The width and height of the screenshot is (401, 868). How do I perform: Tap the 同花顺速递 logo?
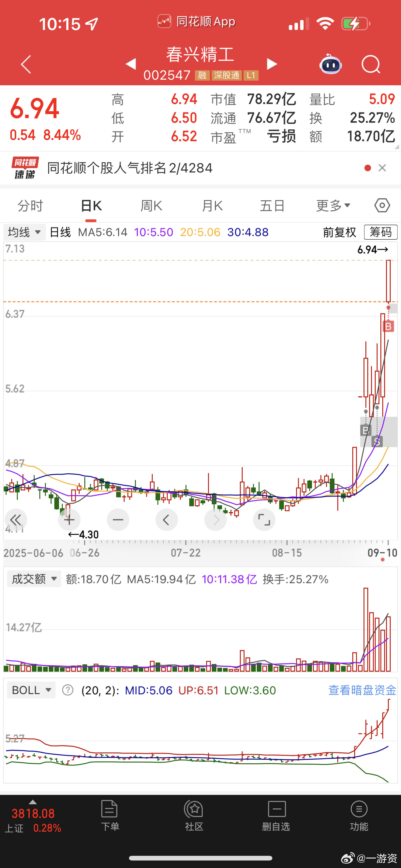[x=25, y=168]
